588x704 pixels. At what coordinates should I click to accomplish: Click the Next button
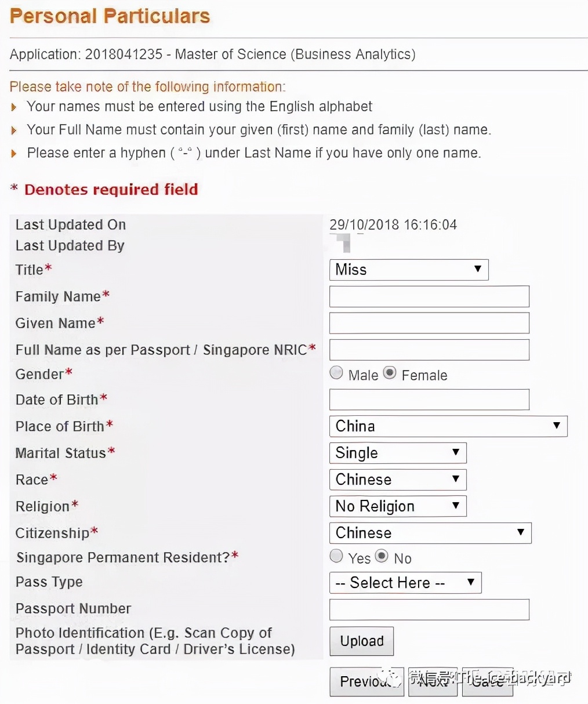point(433,681)
